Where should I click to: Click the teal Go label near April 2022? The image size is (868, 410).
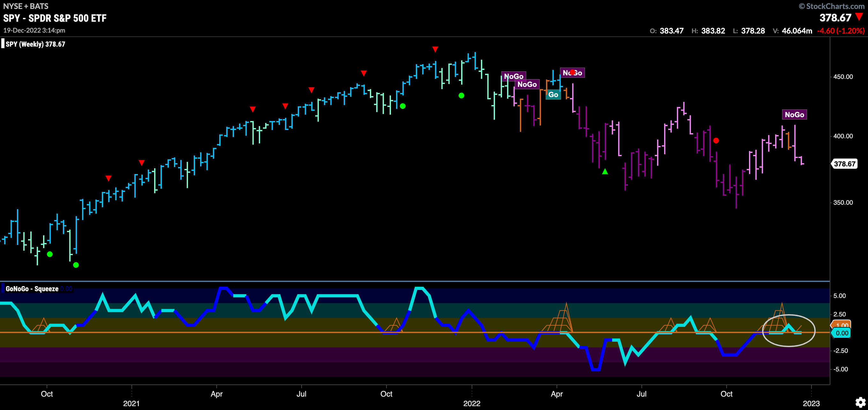click(x=553, y=95)
